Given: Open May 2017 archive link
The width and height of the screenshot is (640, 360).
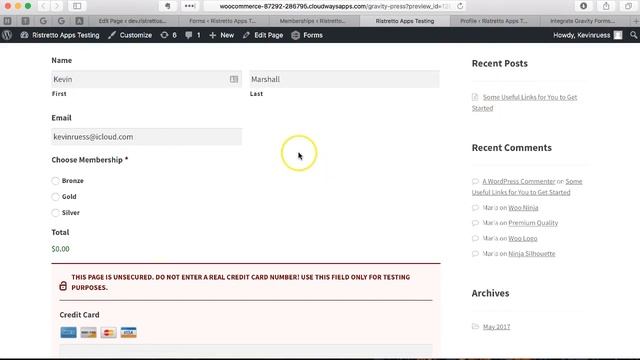Looking at the screenshot, I should pyautogui.click(x=496, y=327).
